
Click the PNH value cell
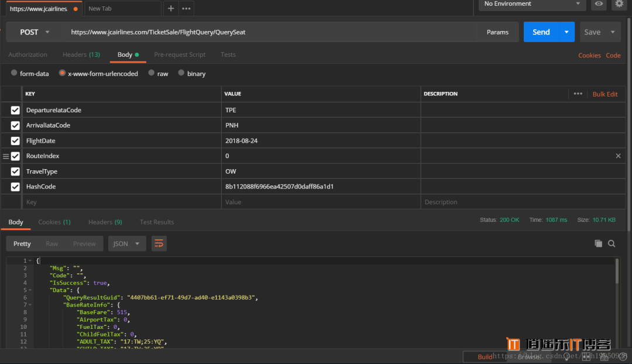click(321, 125)
